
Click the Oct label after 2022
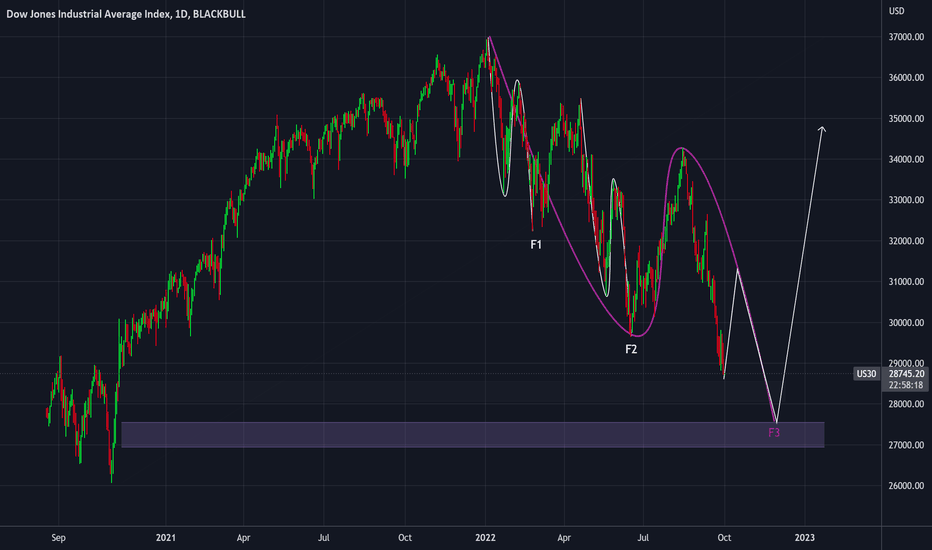[x=724, y=538]
